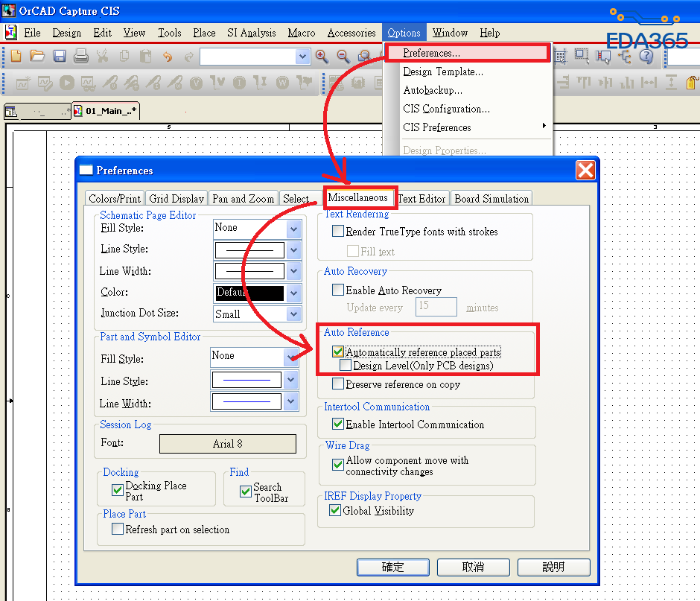This screenshot has height=601, width=700.
Task: Toggle Global Visibility checkbox
Action: point(335,510)
